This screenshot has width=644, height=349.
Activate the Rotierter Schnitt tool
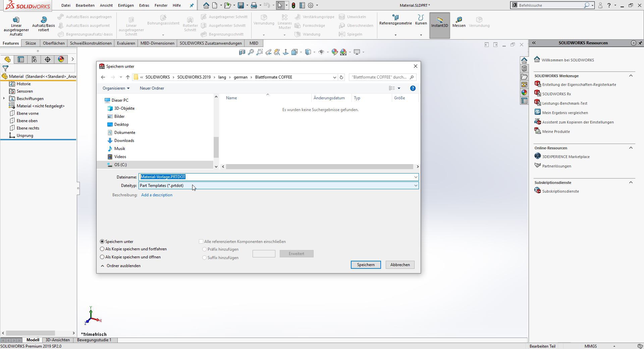[190, 24]
